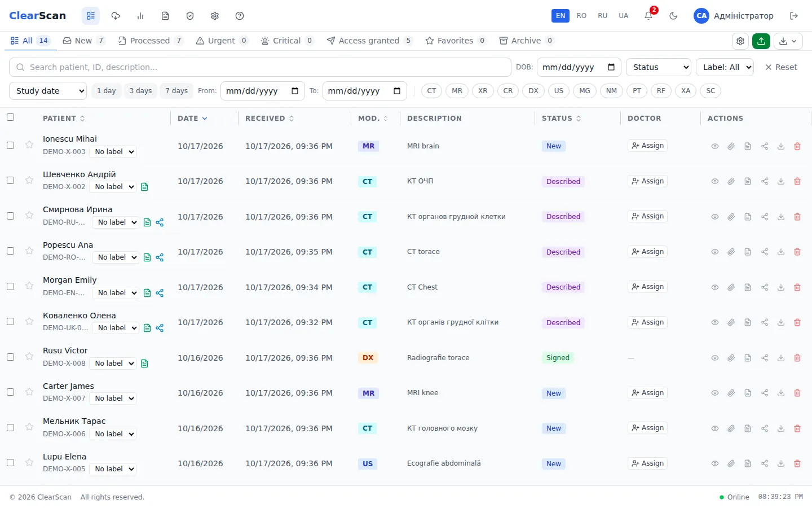Share the Popescu Ana study
The width and height of the screenshot is (812, 508).
[x=765, y=252]
